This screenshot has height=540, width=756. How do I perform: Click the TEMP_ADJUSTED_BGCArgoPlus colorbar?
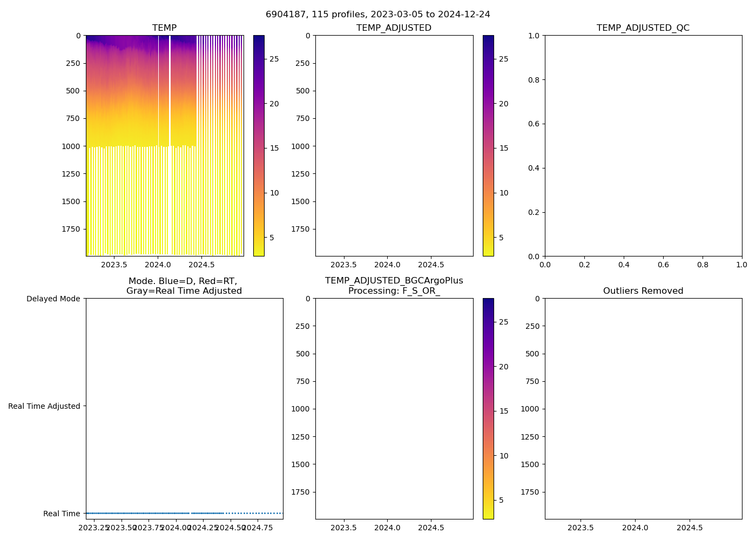coord(488,409)
